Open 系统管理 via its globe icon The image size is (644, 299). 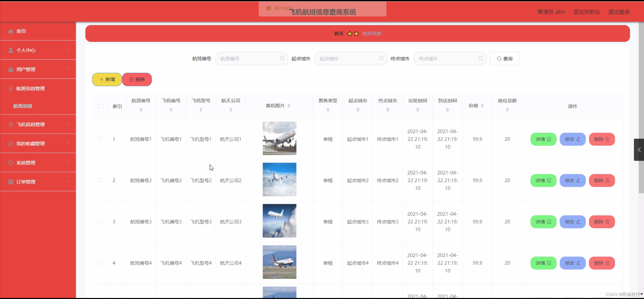tap(11, 163)
